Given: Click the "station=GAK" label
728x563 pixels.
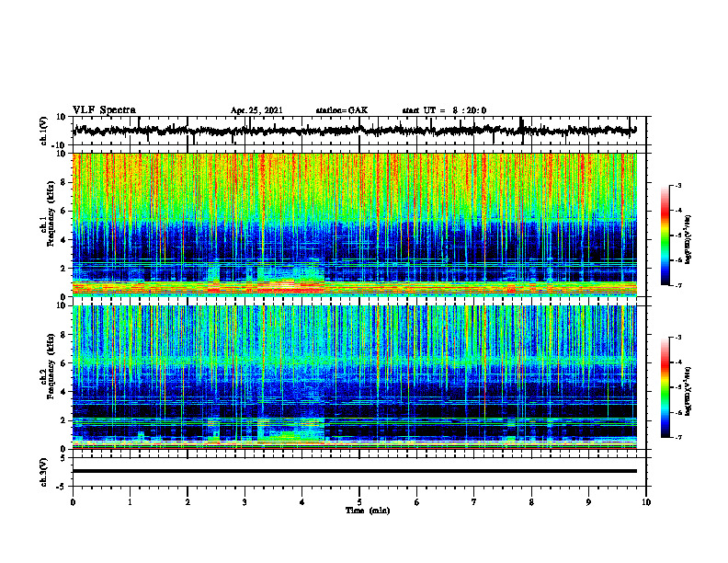Looking at the screenshot, I should (342, 110).
